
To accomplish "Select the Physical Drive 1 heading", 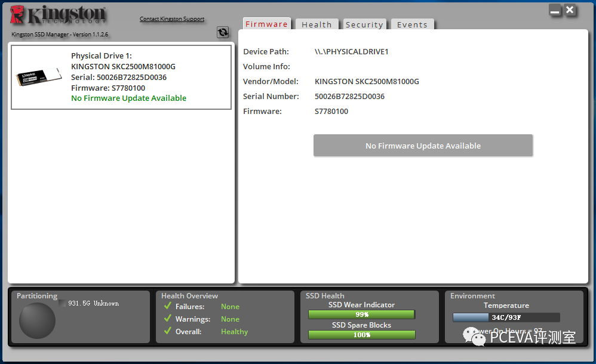I will tap(101, 56).
